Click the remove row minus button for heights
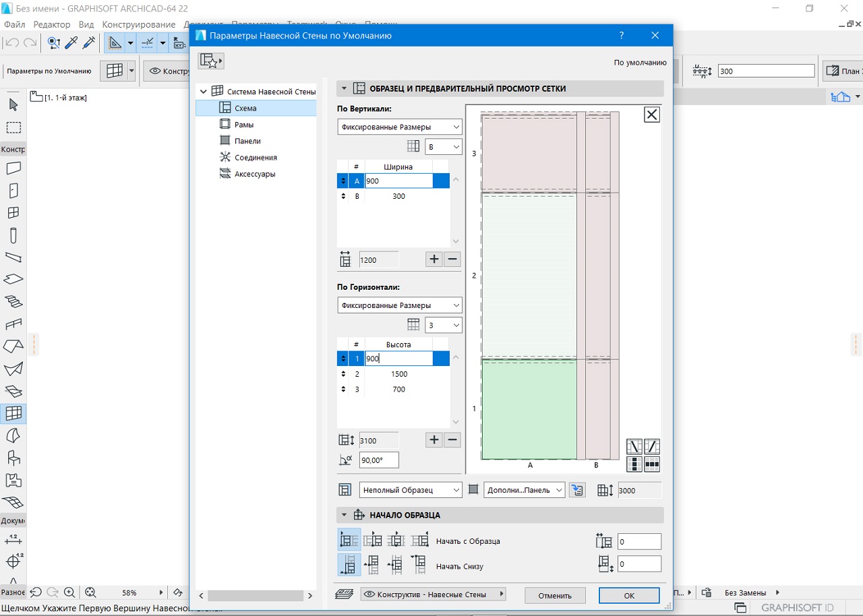The height and width of the screenshot is (616, 863). 452,440
